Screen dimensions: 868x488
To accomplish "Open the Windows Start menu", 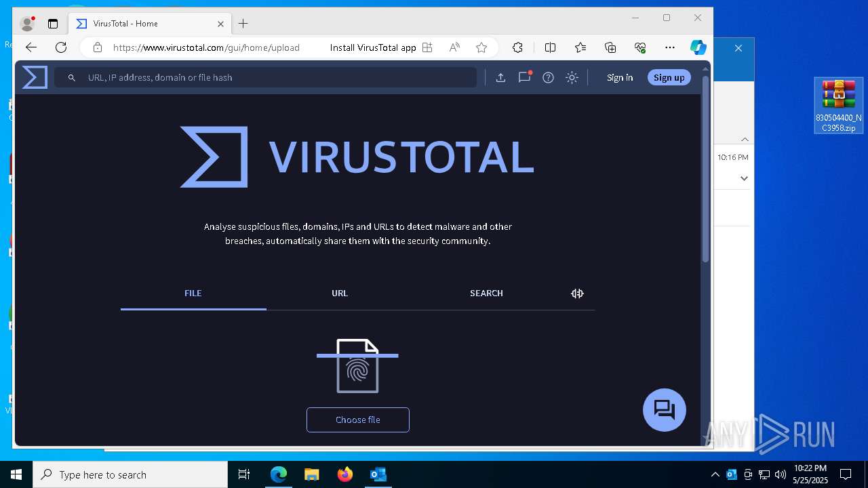I will tap(16, 474).
